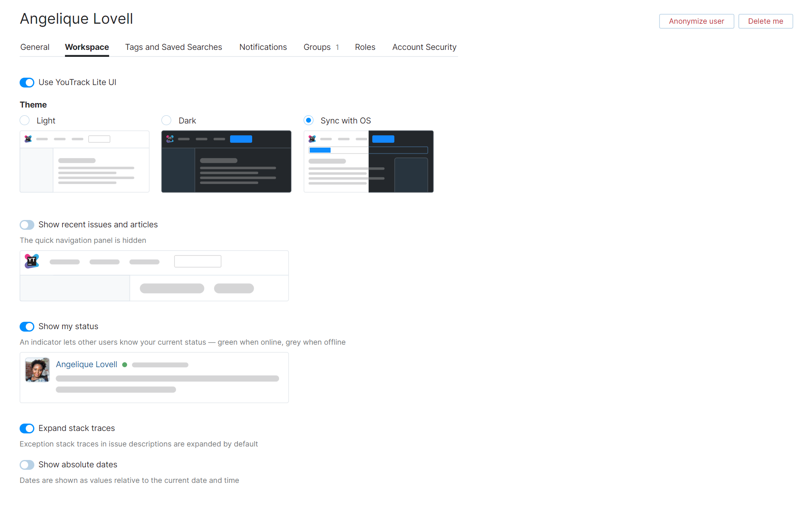Click the green online status indicator dot
The width and height of the screenshot is (812, 507).
click(x=125, y=365)
